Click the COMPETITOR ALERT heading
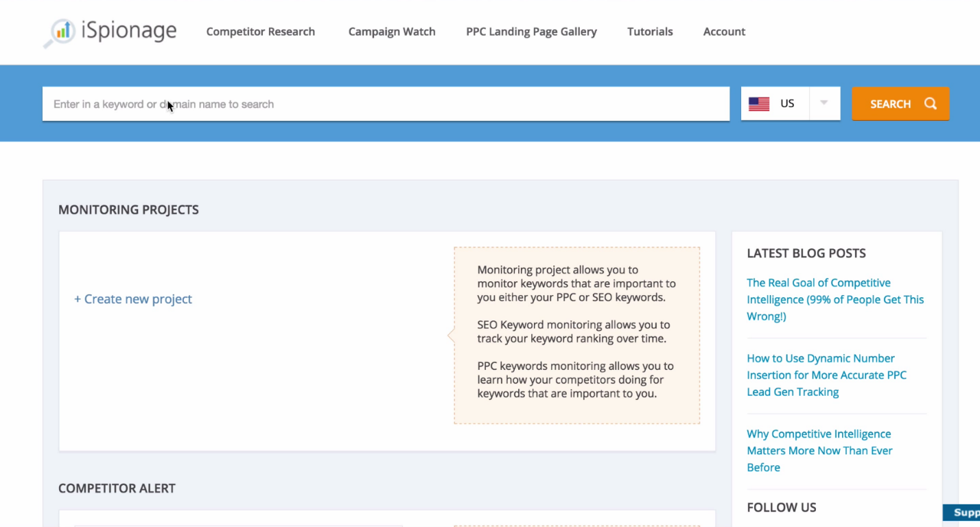This screenshot has width=980, height=527. pos(117,489)
